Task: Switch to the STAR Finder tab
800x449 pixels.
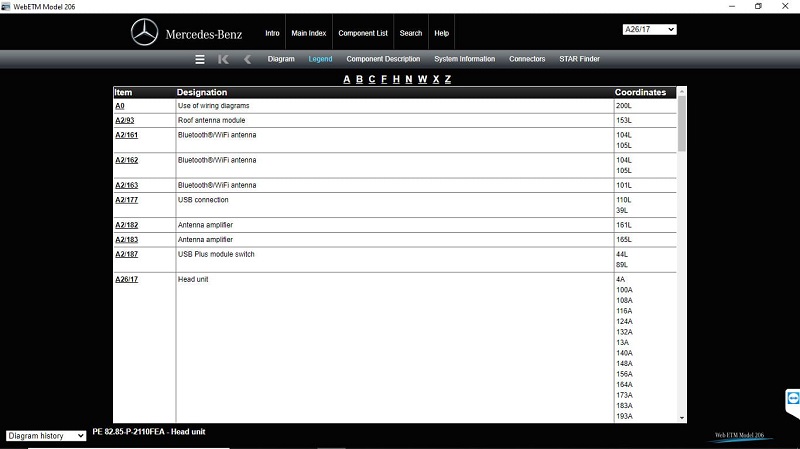Action: coord(580,59)
